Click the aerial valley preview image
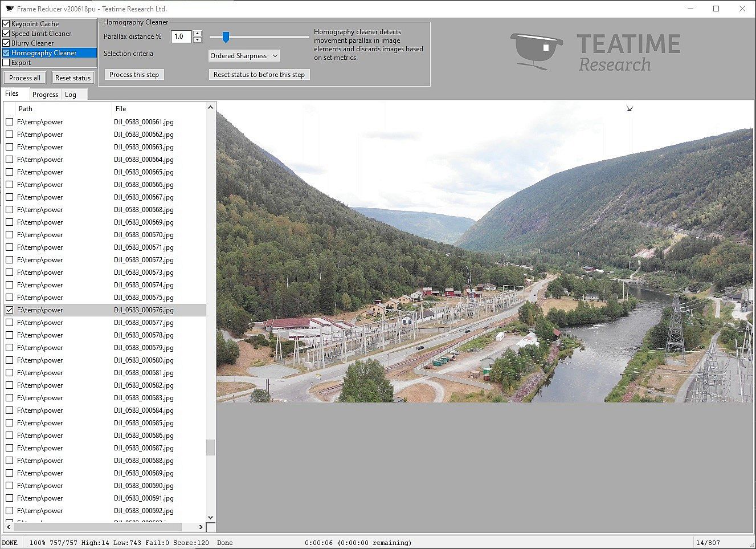The width and height of the screenshot is (756, 549). (x=485, y=251)
